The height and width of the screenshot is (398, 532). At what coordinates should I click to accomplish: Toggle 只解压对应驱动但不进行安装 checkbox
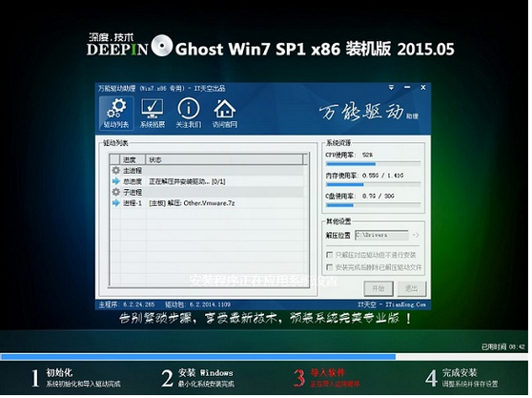point(329,255)
